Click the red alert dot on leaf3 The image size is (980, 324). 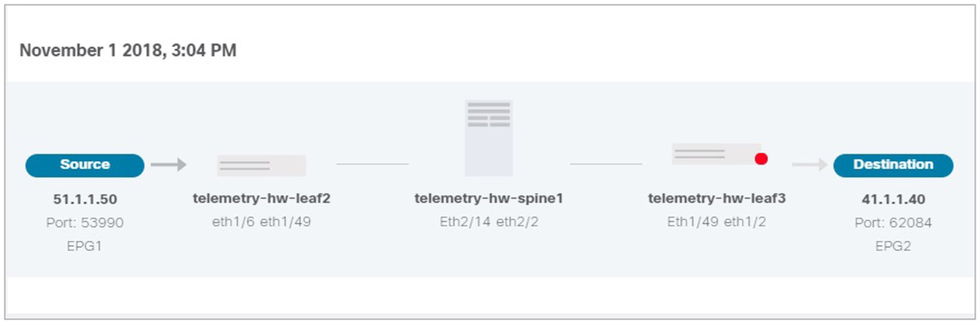761,158
